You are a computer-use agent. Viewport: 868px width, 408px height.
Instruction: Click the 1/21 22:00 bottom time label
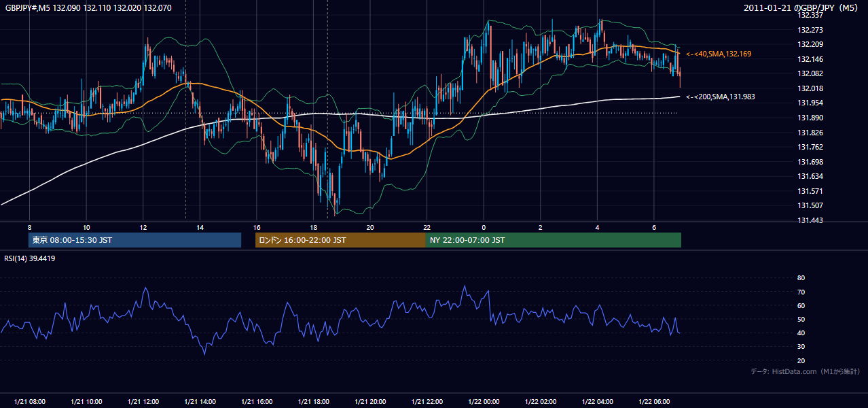(x=427, y=402)
